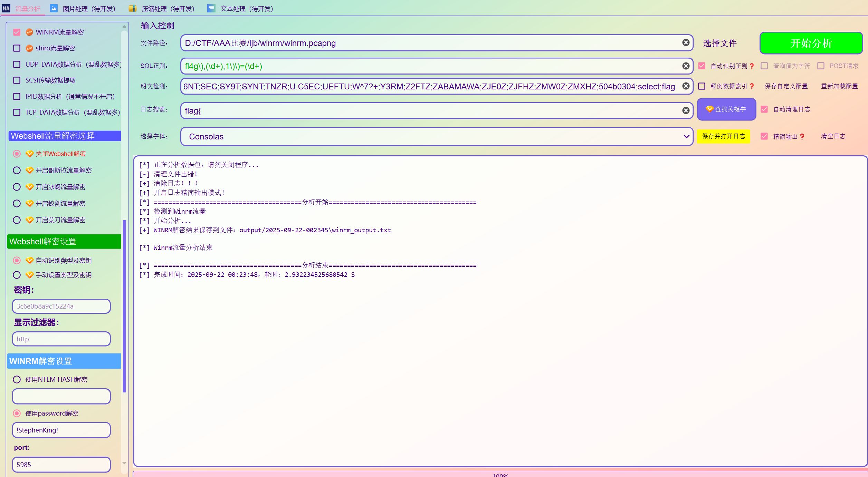The height and width of the screenshot is (477, 868).
Task: Uncheck the 自动清理日志 checkbox
Action: [764, 109]
